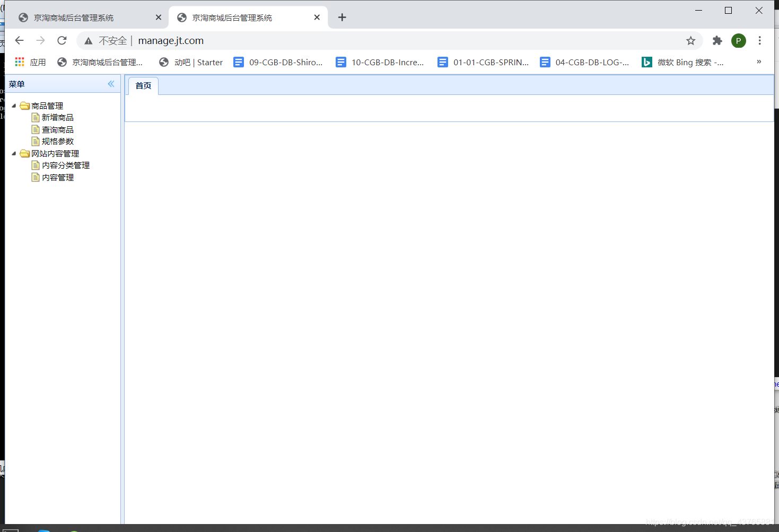
Task: Click the 不安全 security warning indicator
Action: pyautogui.click(x=106, y=40)
